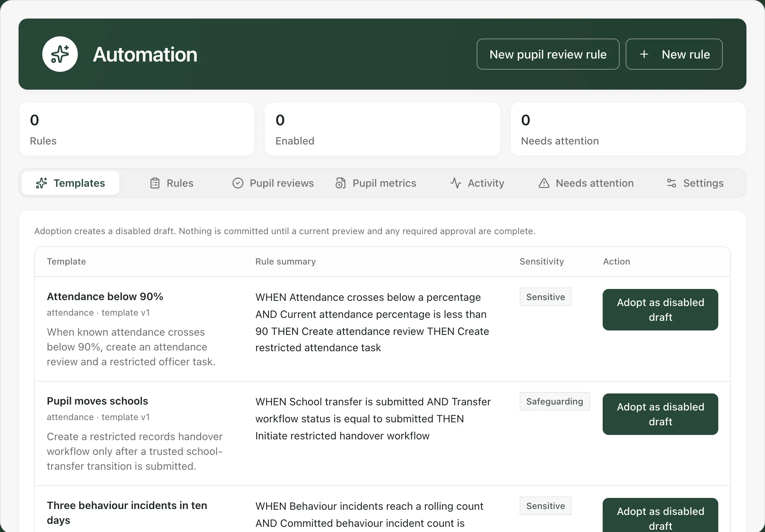This screenshot has height=532, width=765.
Task: Click the warning triangle icon beside Needs attention
Action: tap(544, 183)
